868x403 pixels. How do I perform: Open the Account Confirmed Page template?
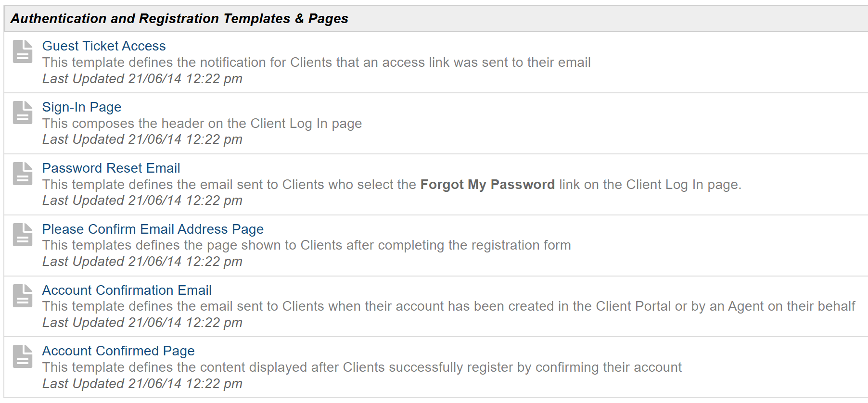118,351
